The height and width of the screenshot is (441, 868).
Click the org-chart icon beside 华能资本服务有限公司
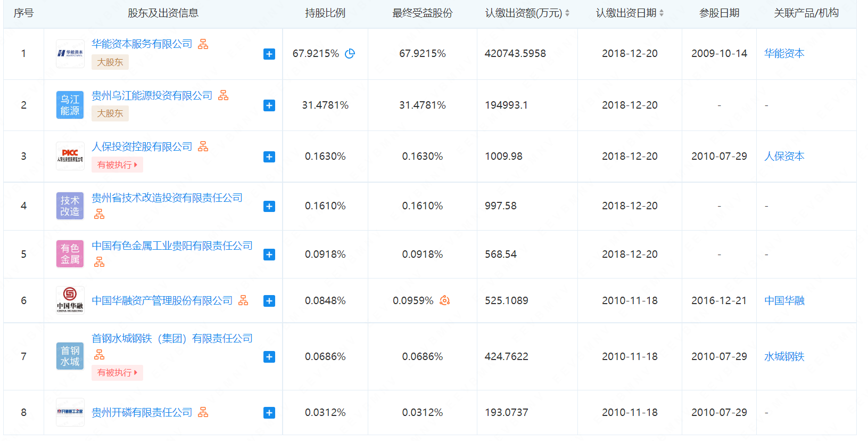pyautogui.click(x=203, y=44)
